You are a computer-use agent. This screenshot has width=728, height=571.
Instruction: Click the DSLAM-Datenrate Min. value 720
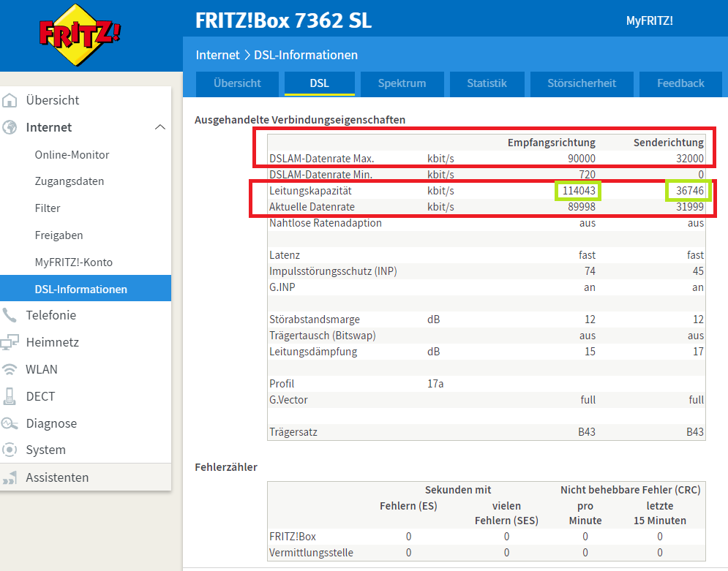[x=588, y=175]
